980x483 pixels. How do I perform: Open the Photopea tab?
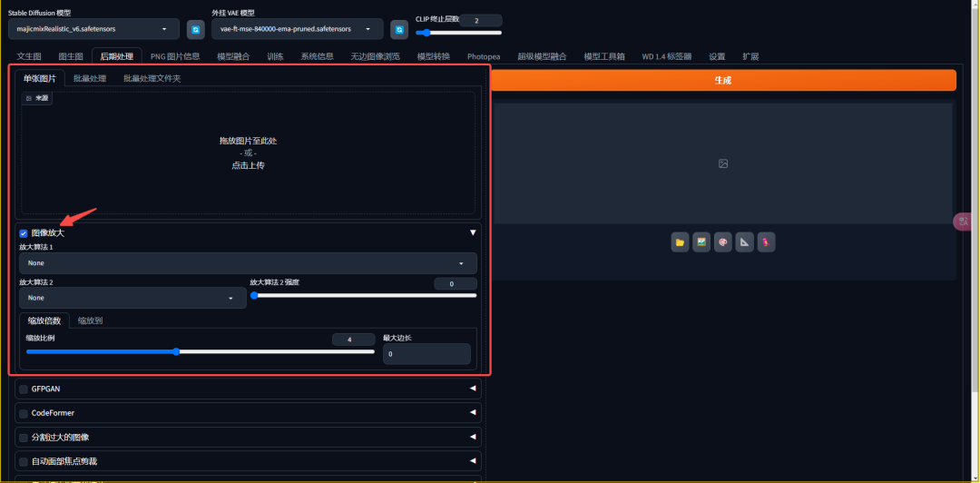[x=484, y=56]
